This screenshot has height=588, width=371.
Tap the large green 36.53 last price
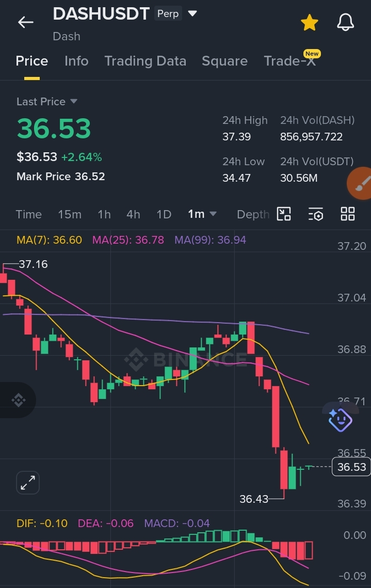coord(54,128)
